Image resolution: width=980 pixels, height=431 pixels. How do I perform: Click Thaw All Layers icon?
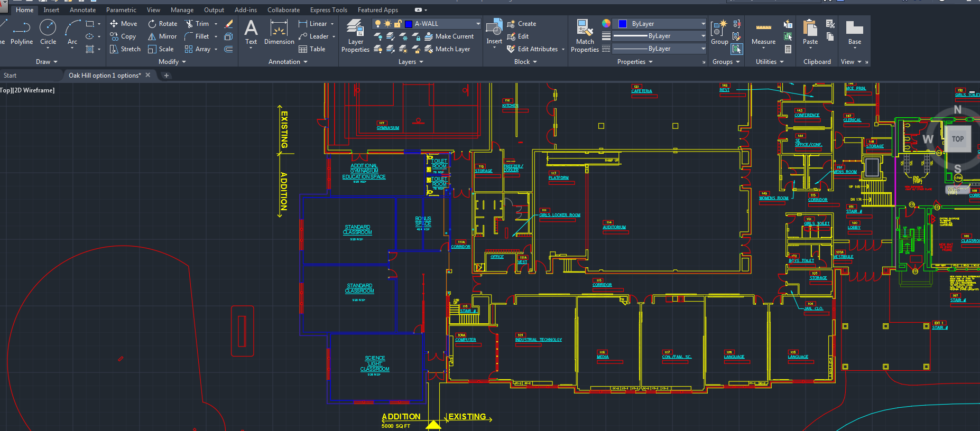point(403,49)
